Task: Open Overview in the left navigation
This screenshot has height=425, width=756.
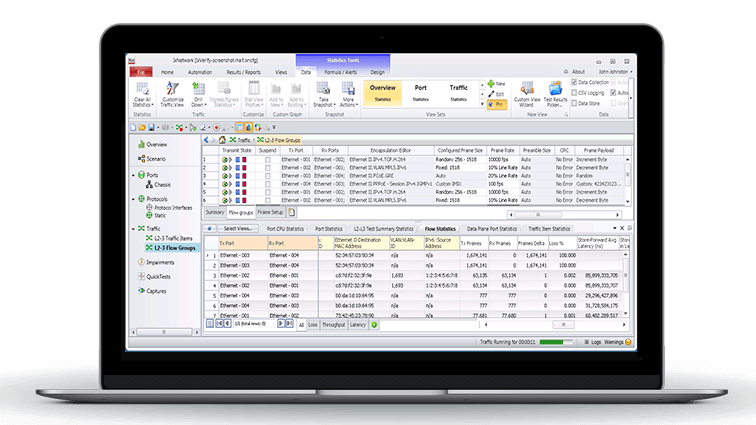Action: [153, 144]
